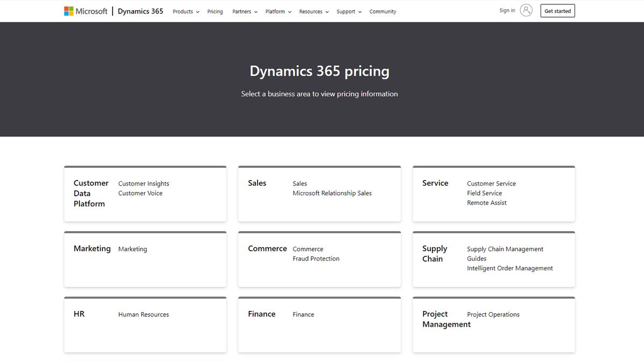The width and height of the screenshot is (644, 362).
Task: Open Field Service pricing link
Action: (485, 193)
